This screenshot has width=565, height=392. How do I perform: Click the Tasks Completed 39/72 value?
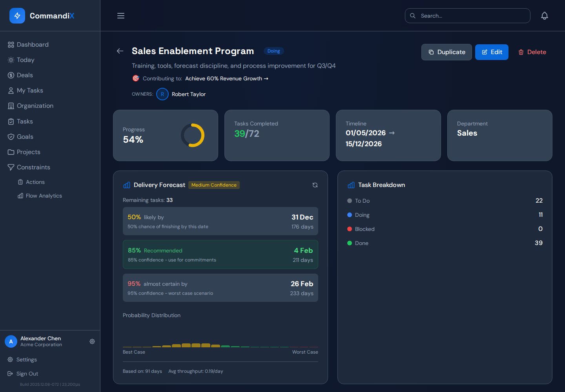pyautogui.click(x=247, y=134)
